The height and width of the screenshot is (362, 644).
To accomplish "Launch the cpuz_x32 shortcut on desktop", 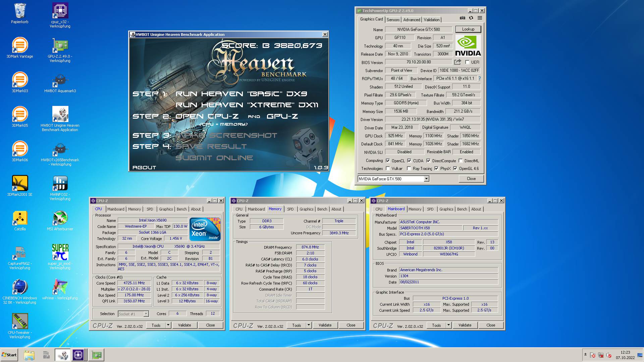I will point(60,15).
